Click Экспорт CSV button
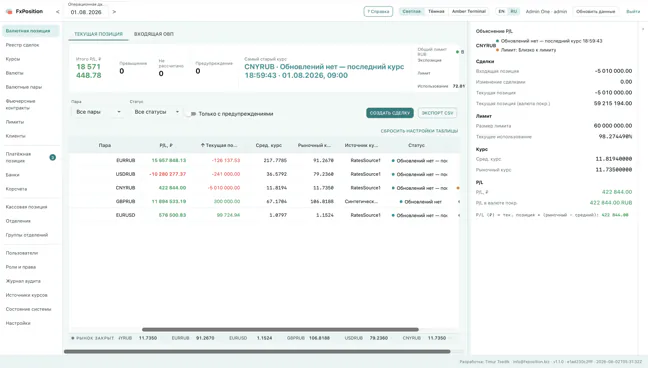The image size is (648, 368). pyautogui.click(x=438, y=113)
